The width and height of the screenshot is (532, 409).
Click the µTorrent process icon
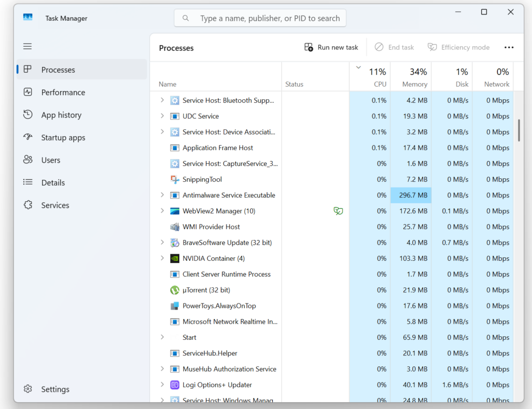tap(175, 290)
